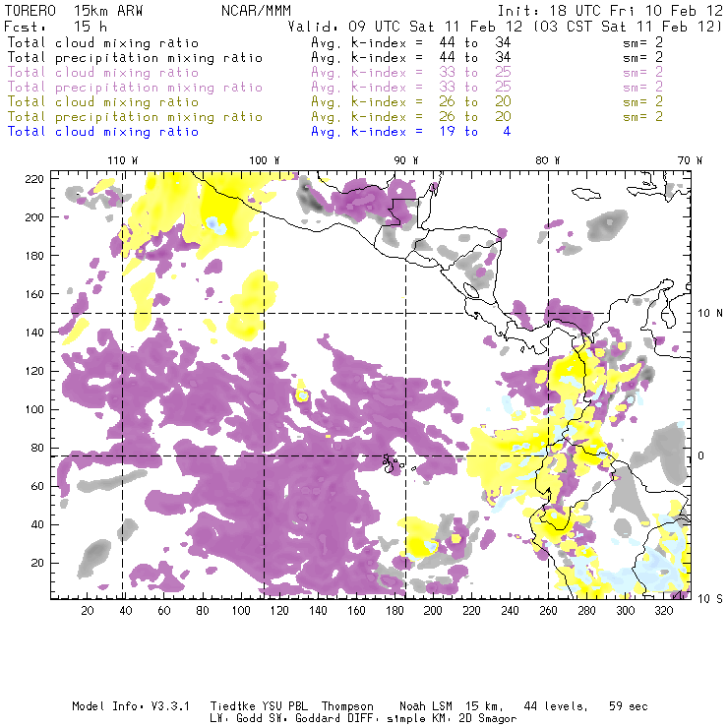Click the 'YSU PBL' label
Screen dimensions: 728x728
[284, 706]
